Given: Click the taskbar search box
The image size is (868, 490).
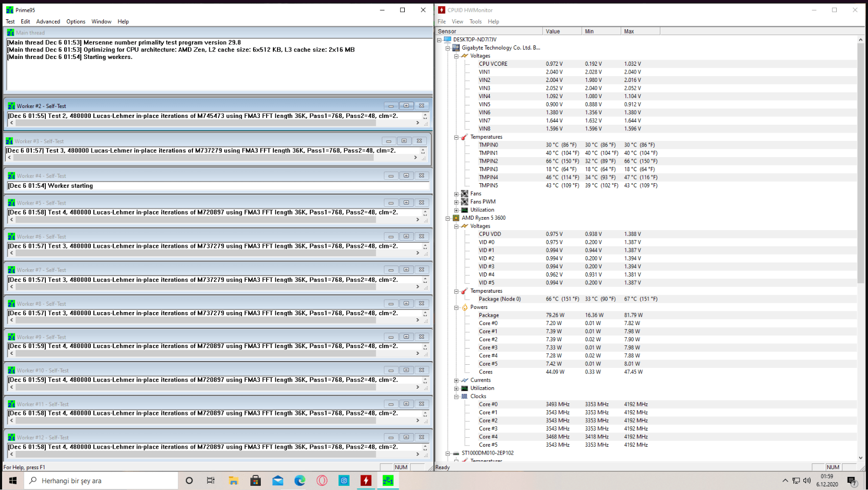Looking at the screenshot, I should [x=101, y=481].
